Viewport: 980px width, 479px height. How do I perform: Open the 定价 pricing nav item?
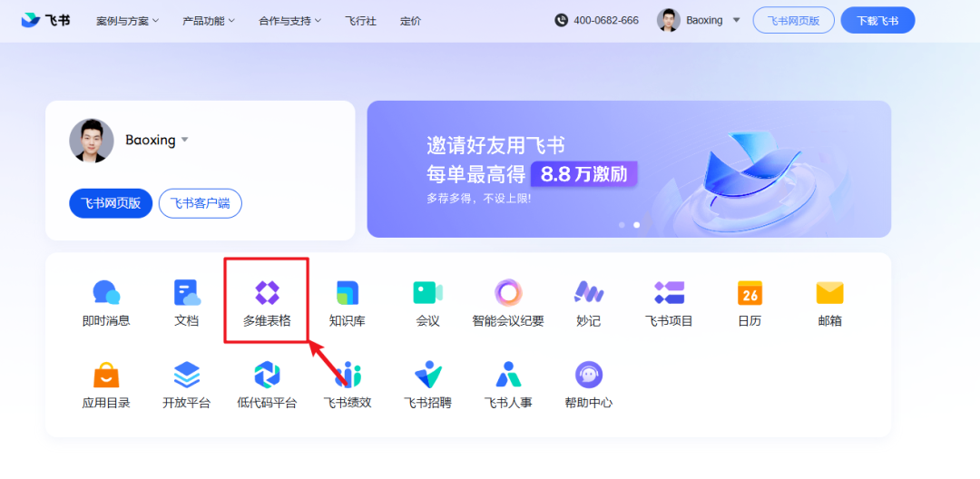point(411,21)
